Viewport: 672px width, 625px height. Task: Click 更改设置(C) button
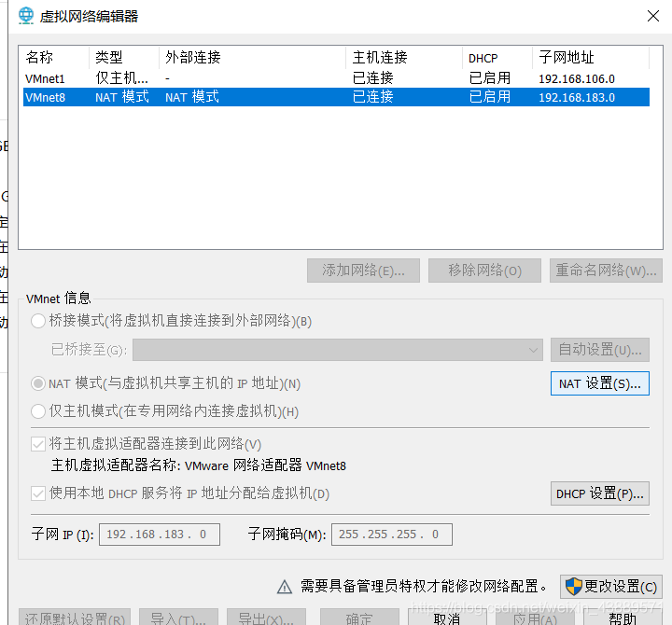[x=611, y=587]
